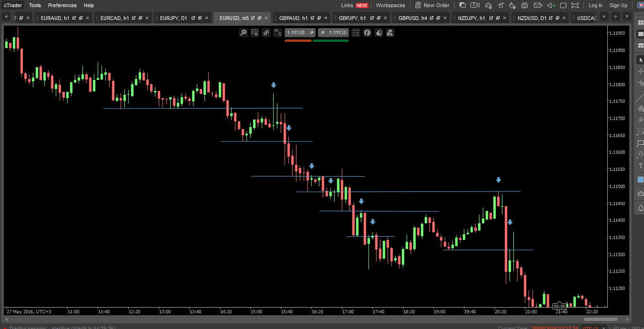Select the crosshair tool

[x=641, y=71]
